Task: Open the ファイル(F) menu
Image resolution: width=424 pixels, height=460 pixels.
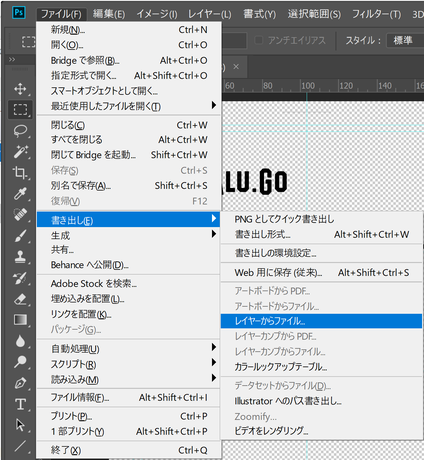Action: pos(61,14)
